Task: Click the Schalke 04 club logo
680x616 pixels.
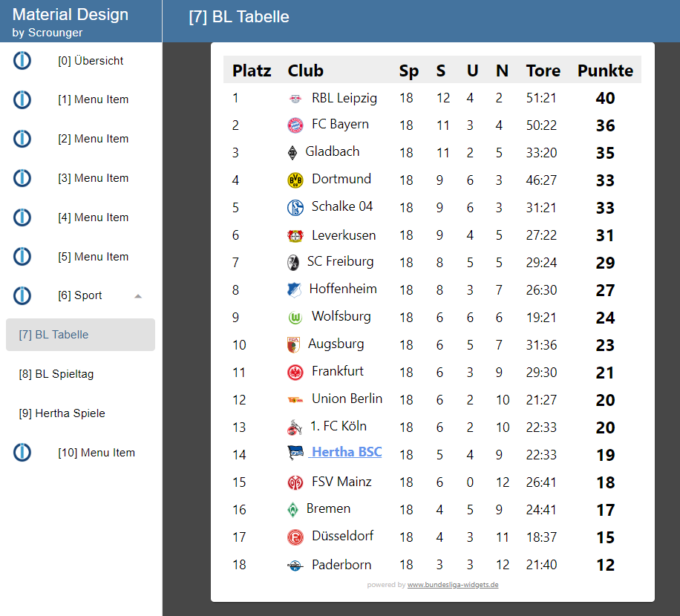Action: pos(295,207)
